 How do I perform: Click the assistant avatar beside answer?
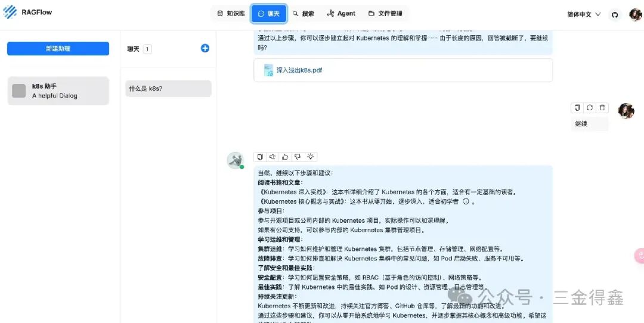coord(236,160)
